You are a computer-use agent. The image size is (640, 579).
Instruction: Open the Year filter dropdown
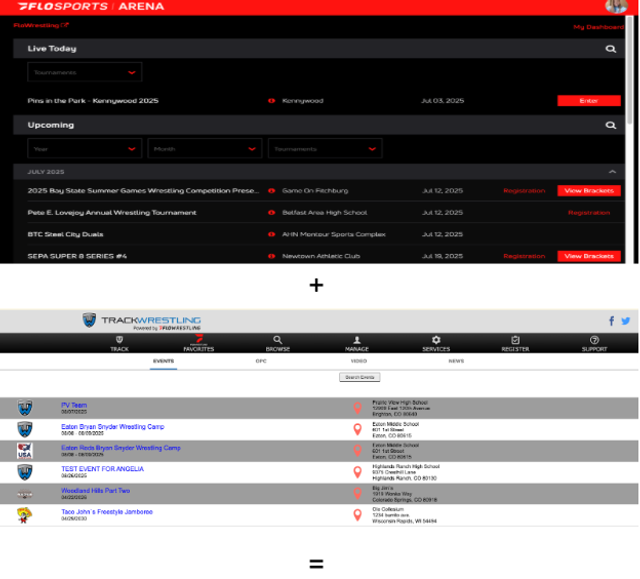pos(84,149)
